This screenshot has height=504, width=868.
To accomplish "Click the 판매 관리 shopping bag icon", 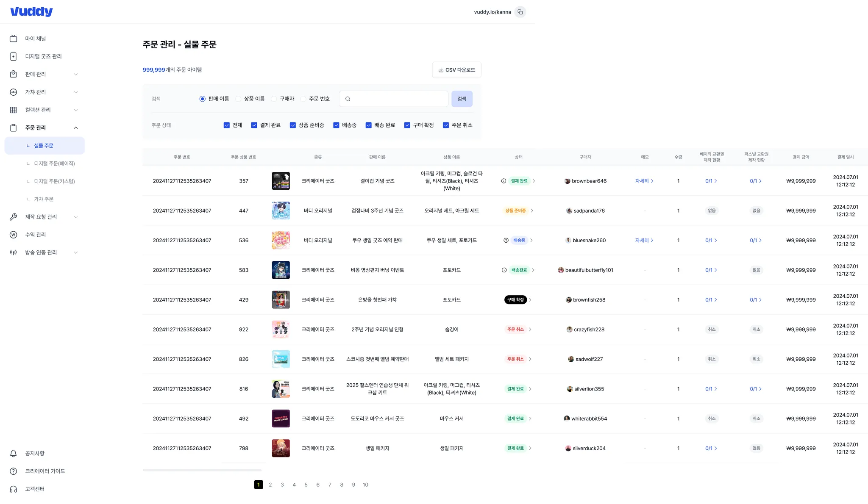I will [14, 74].
